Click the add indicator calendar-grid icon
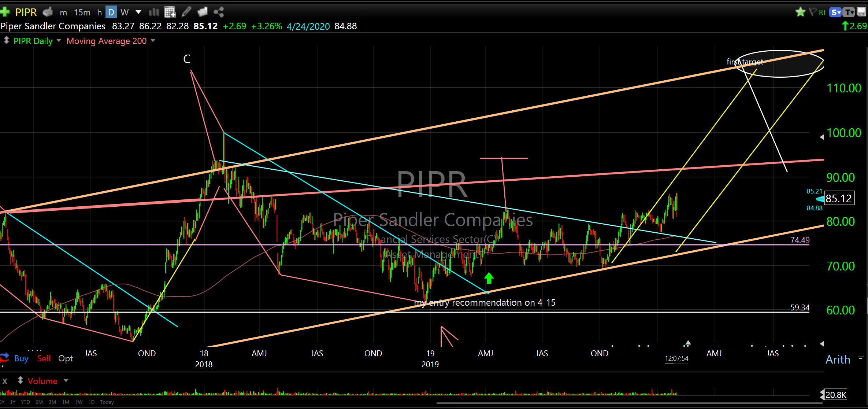This screenshot has width=868, height=409. click(x=170, y=12)
